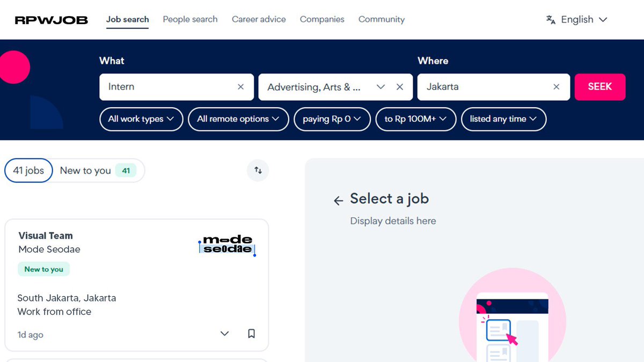Click the New to you badge on Visual Team
Viewport: 644px width, 362px height.
click(44, 269)
